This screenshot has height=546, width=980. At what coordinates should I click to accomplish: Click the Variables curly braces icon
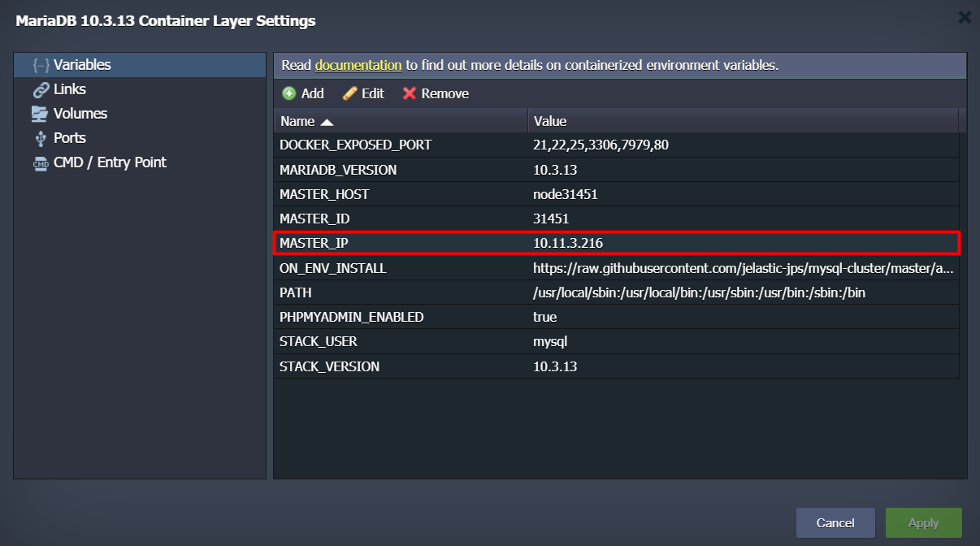[41, 65]
